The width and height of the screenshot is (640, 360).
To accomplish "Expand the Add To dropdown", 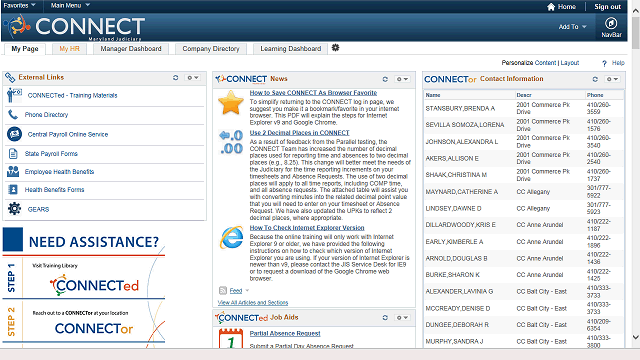I will click(572, 27).
